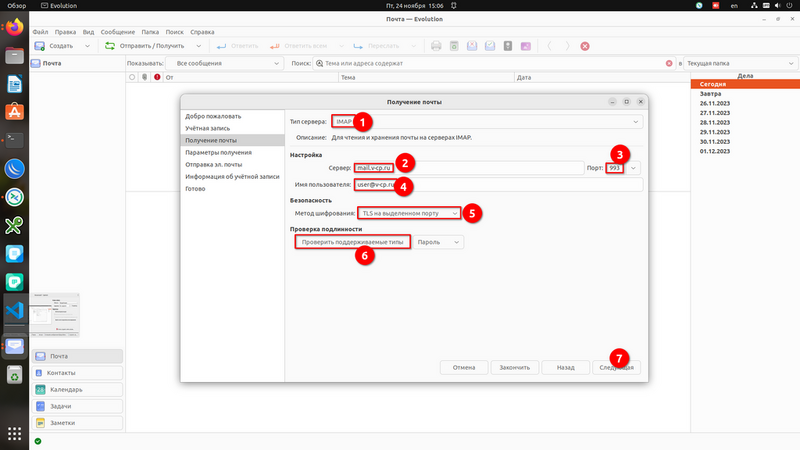This screenshot has height=450, width=800.
Task: Click the print icon in the toolbar
Action: click(436, 46)
